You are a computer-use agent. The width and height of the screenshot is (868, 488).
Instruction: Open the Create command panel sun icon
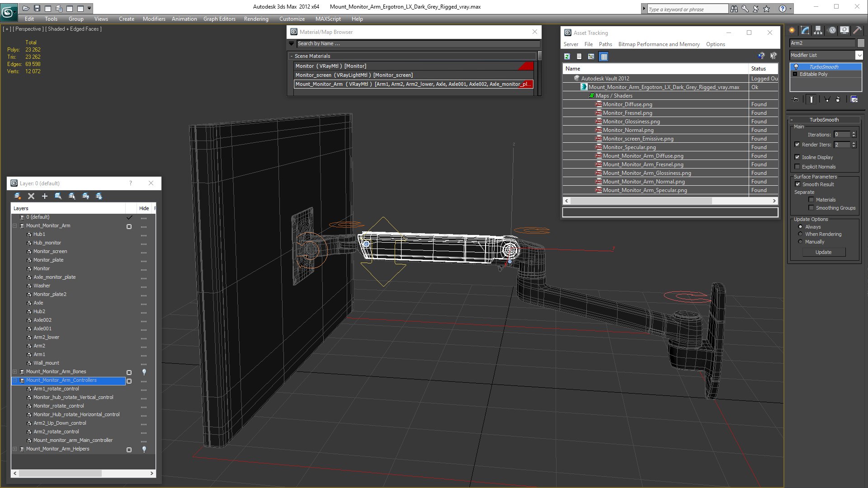[x=792, y=30]
